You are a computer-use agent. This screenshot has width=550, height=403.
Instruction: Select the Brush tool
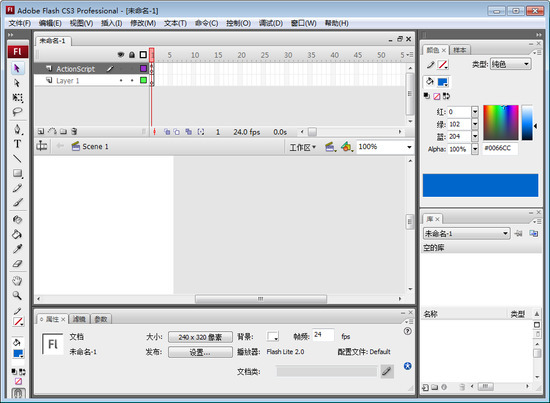click(x=17, y=202)
